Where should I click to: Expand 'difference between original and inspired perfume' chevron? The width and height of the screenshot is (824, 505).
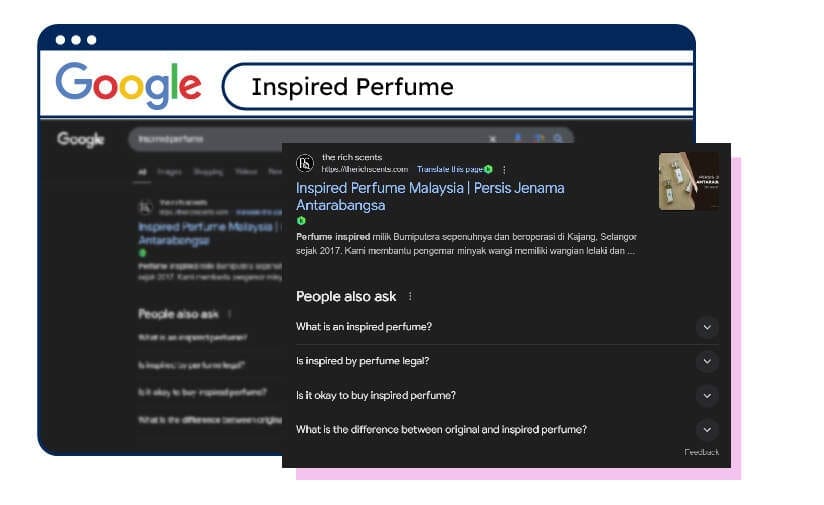[x=707, y=430]
